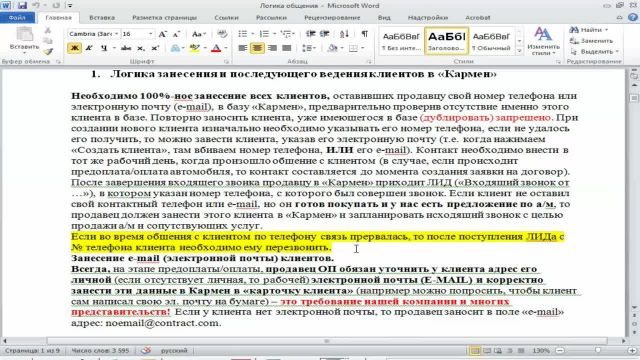Toggle Italic (К) formatting
Viewport: 640px width, 360px height.
[89, 48]
